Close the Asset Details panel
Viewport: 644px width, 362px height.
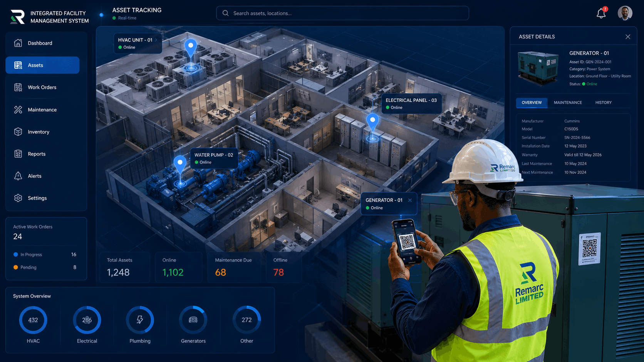(x=628, y=37)
